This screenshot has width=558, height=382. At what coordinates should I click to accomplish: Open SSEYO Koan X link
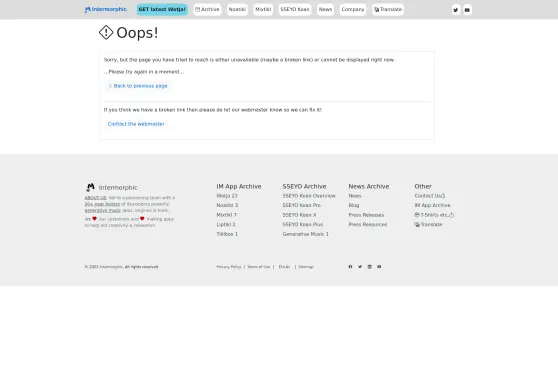(299, 215)
